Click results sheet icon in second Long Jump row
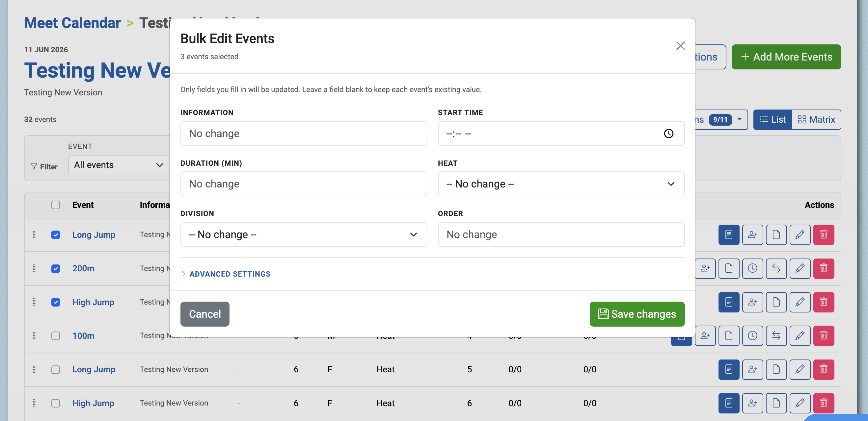Viewport: 868px width, 421px height. [x=729, y=369]
